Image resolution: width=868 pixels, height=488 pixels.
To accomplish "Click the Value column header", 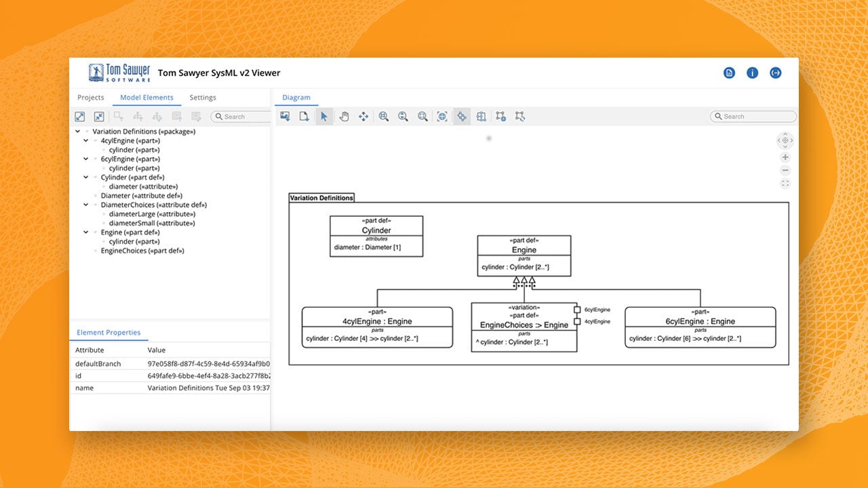I will pos(157,350).
